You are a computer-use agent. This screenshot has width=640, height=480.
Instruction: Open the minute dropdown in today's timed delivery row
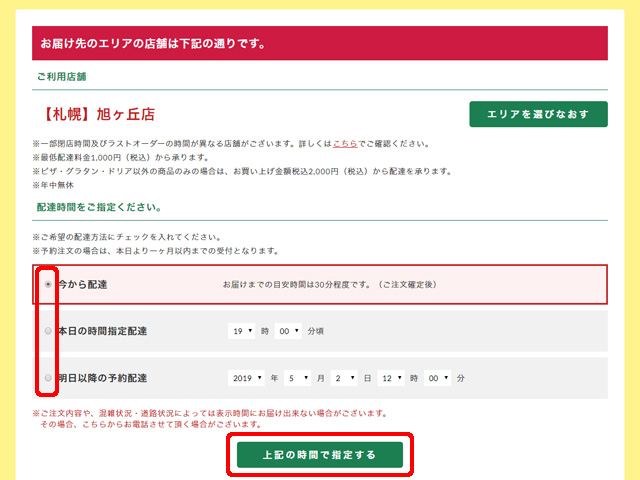288,331
